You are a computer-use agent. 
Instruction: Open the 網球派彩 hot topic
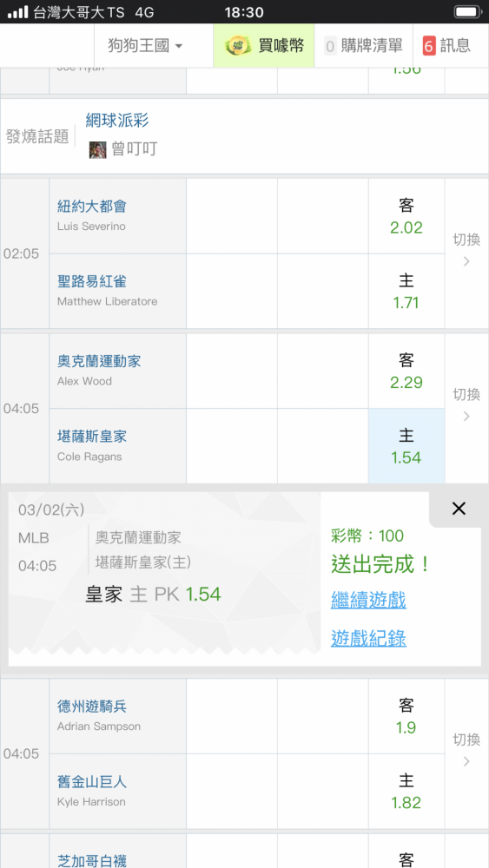117,120
